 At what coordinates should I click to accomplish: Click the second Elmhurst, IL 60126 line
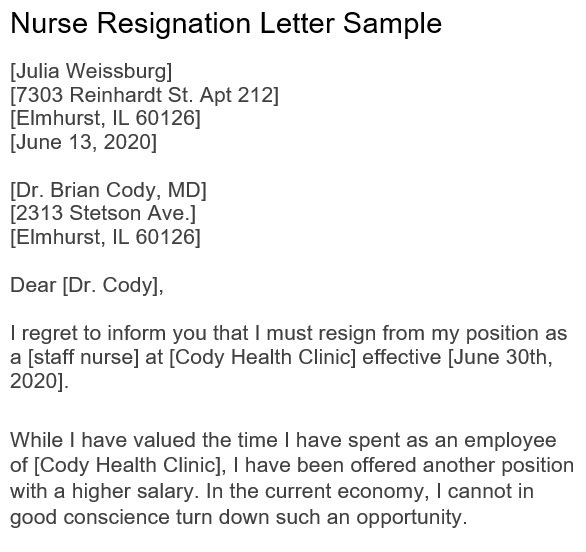(x=105, y=237)
